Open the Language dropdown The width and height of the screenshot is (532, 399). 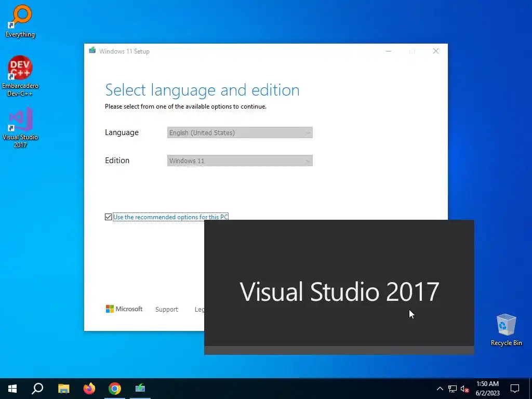(240, 132)
